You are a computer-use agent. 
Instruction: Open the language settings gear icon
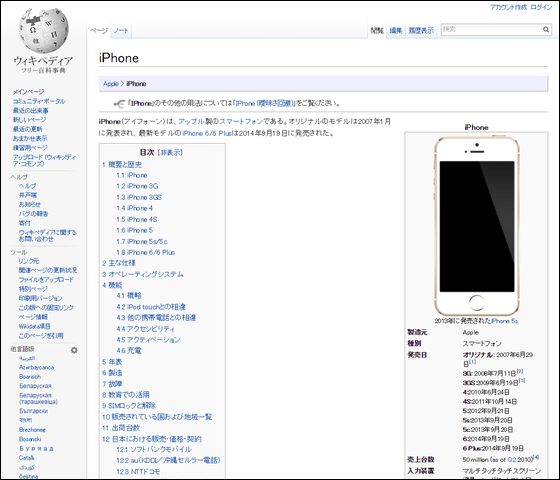(x=74, y=350)
